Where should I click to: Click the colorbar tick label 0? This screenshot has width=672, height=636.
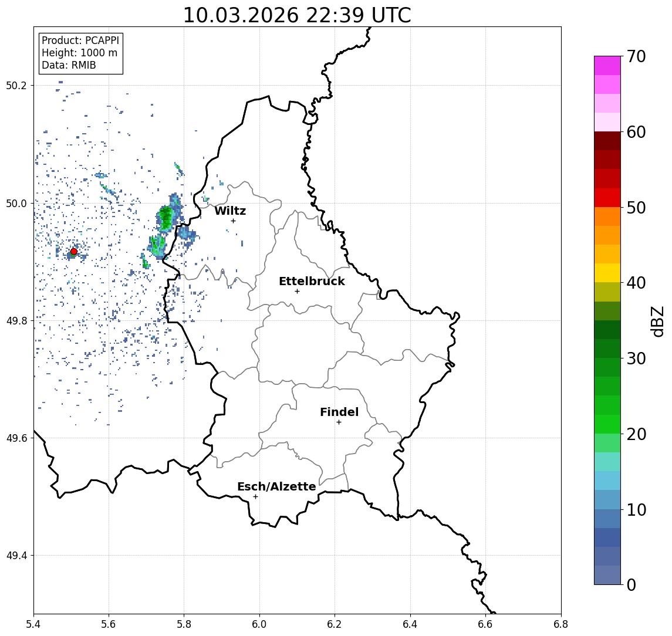[632, 584]
